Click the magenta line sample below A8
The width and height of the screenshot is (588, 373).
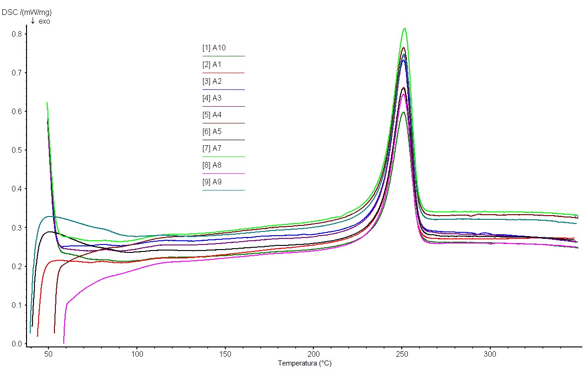click(223, 174)
